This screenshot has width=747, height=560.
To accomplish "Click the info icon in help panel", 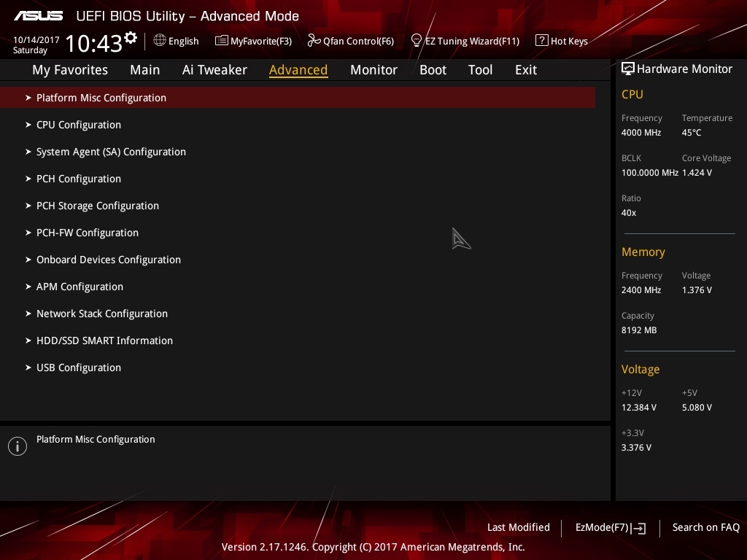I will [18, 446].
